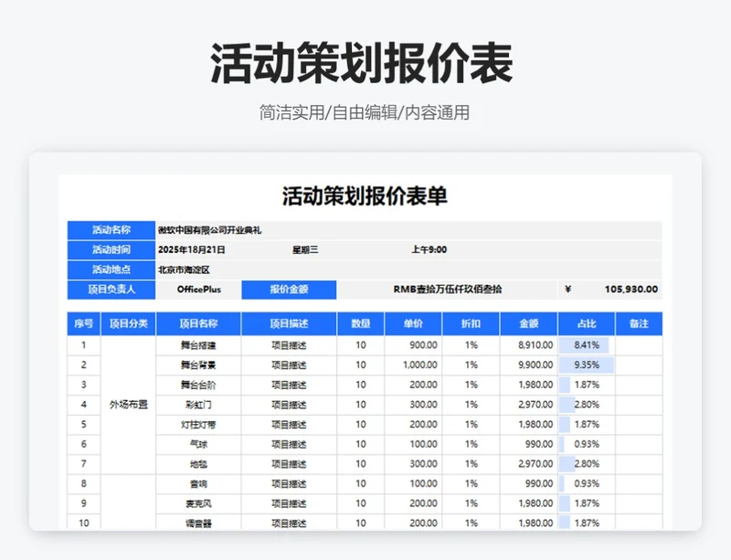
Task: Select the item name 彩虹门
Action: coord(198,405)
